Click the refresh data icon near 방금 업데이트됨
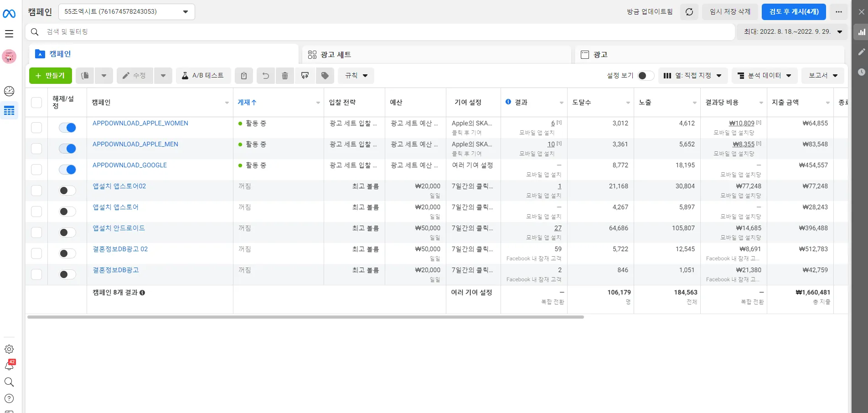Screen dimensions: 868x413 tap(689, 12)
